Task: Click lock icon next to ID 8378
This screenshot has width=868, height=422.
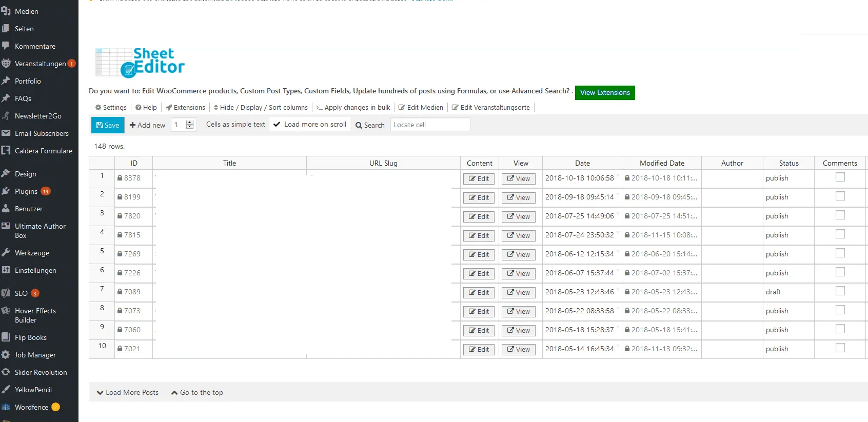Action: [x=120, y=178]
